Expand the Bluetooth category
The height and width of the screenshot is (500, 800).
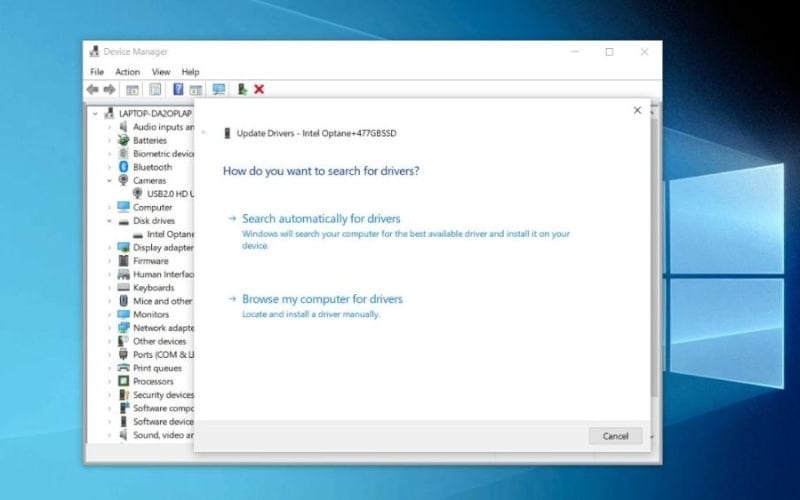(x=109, y=167)
